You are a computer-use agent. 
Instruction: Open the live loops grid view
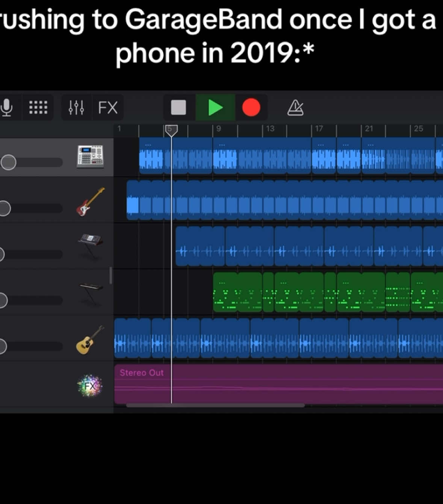[38, 107]
